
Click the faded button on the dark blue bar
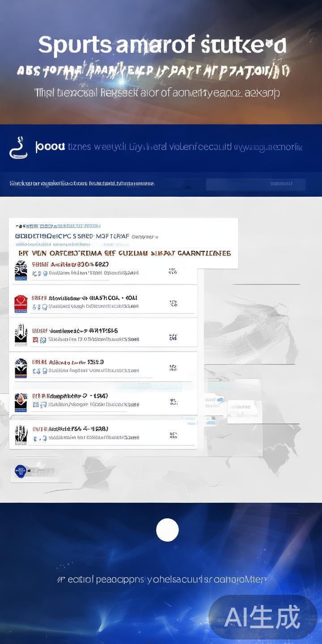pyautogui.click(x=256, y=184)
